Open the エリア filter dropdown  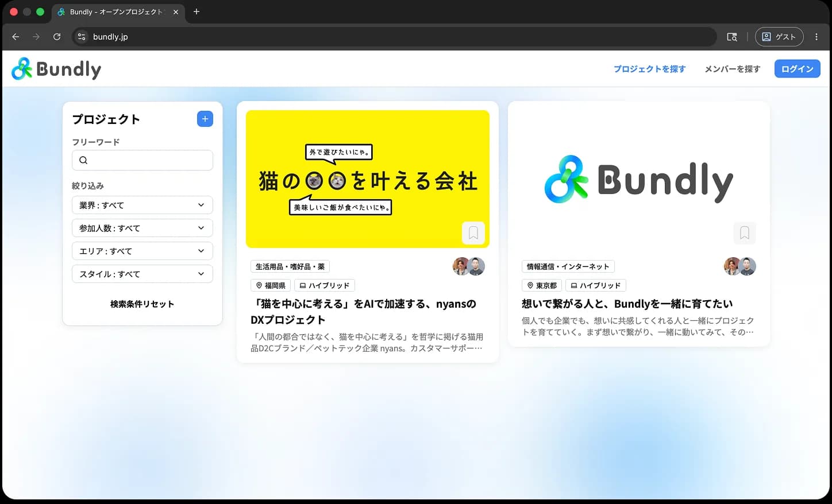142,251
